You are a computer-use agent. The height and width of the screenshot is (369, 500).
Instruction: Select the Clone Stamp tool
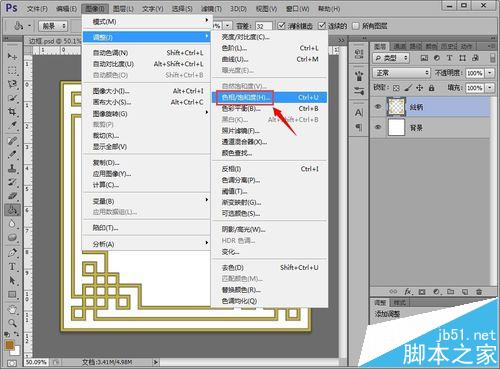(x=12, y=168)
